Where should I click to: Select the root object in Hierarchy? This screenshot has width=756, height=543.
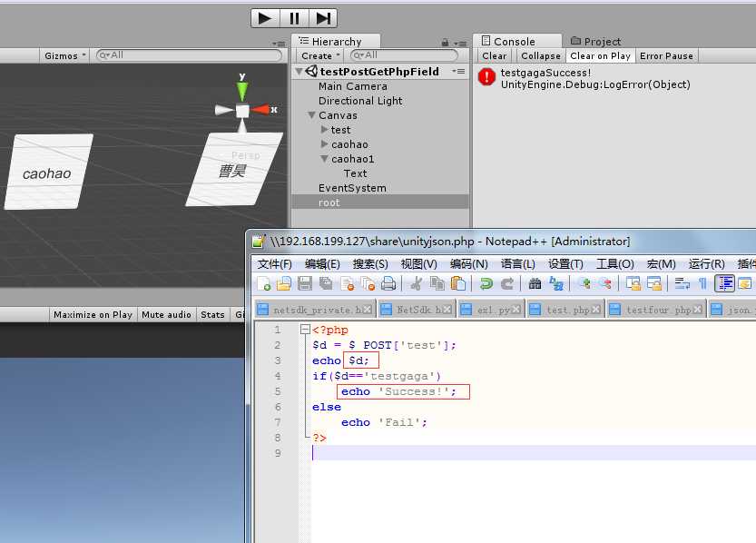tap(329, 202)
